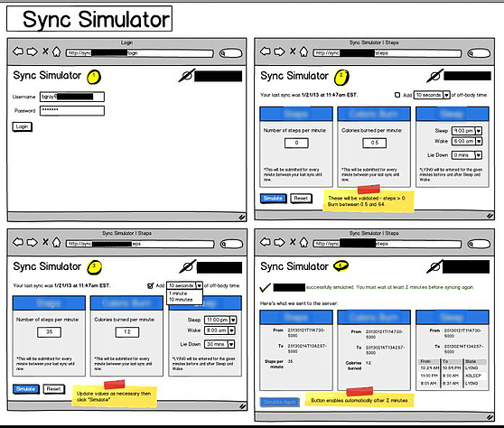Click calories burned field showing 1.2
Screen dimensions: 504x428
point(127,332)
